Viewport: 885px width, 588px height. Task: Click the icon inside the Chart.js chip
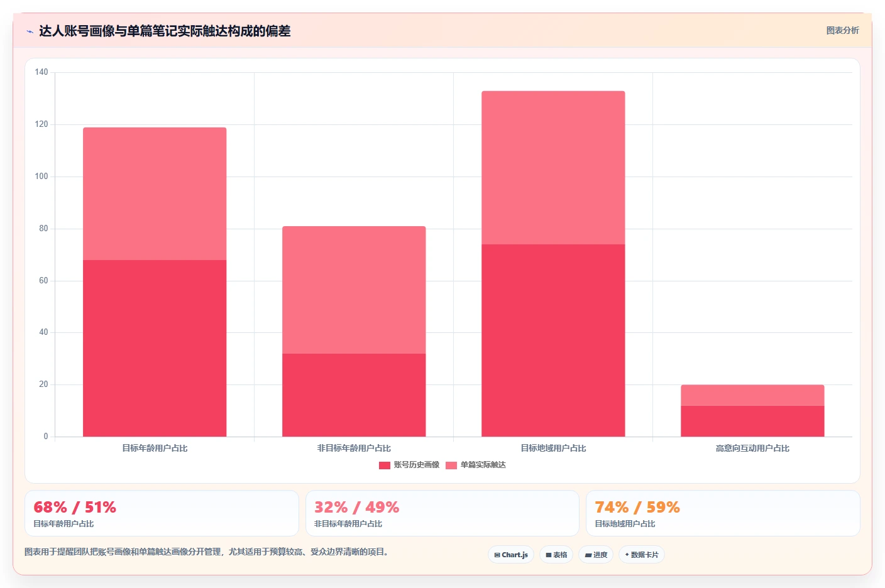pyautogui.click(x=497, y=555)
